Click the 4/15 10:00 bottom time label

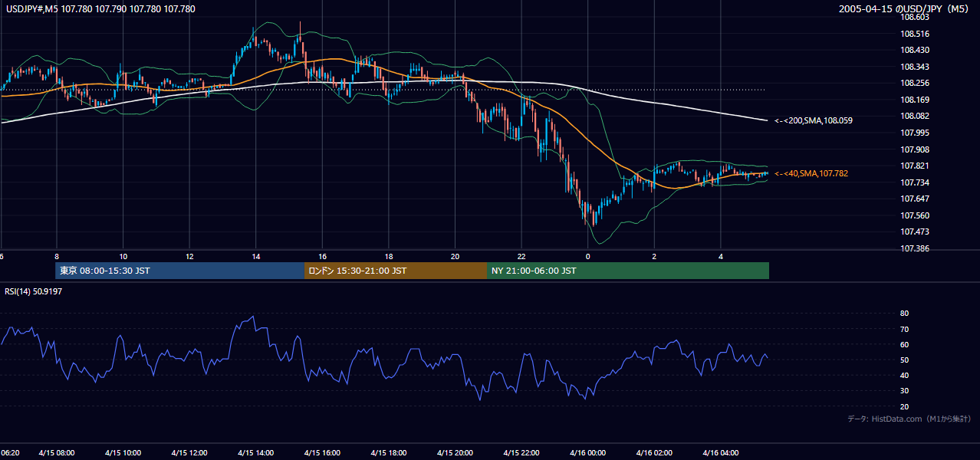click(123, 453)
